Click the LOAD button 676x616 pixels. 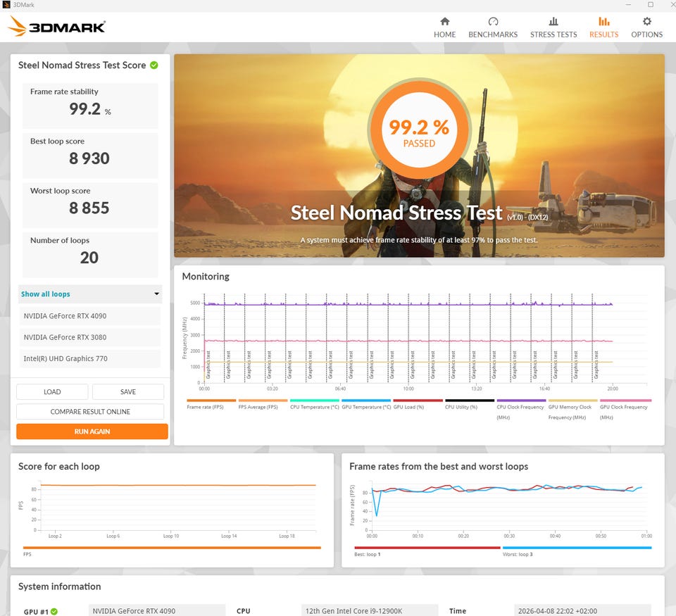pos(52,392)
